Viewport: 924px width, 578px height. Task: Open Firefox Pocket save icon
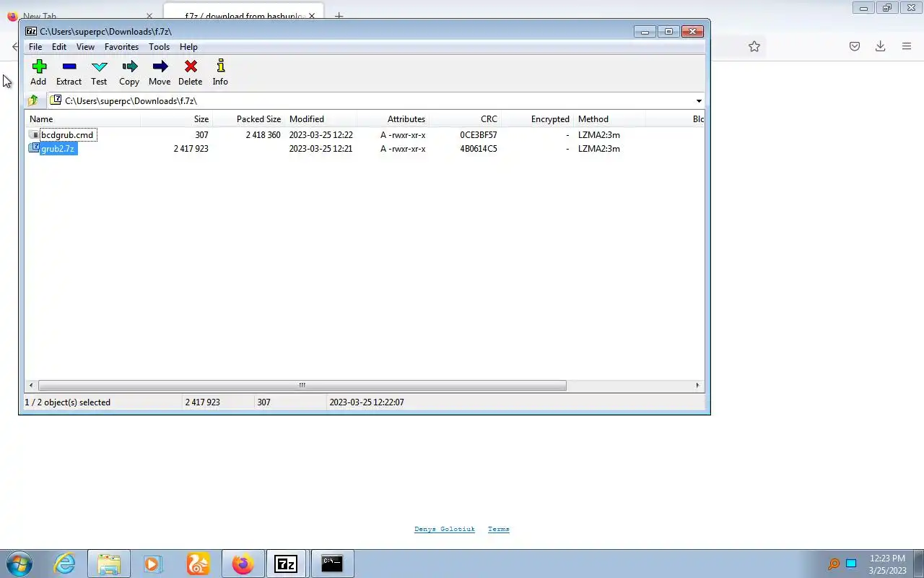point(855,46)
